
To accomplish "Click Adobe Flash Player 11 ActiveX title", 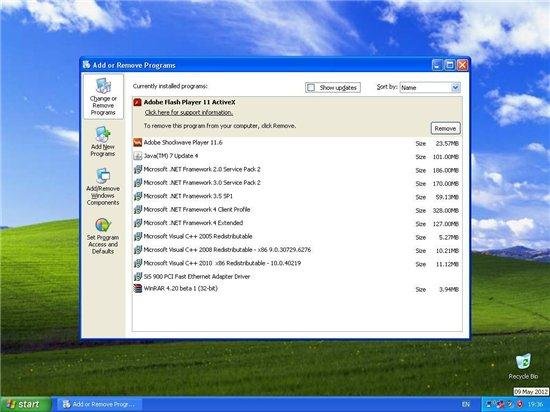I will point(189,102).
